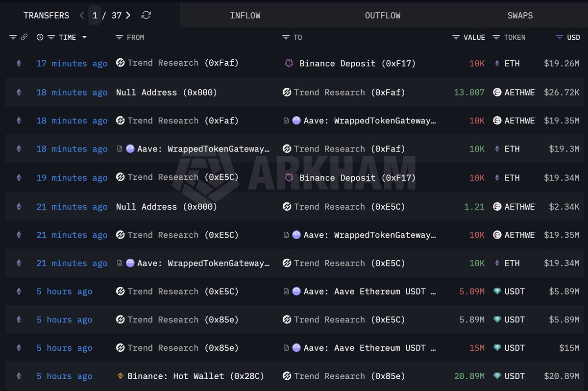This screenshot has width=588, height=391.
Task: Click the 15M value cell
Action: 477,348
